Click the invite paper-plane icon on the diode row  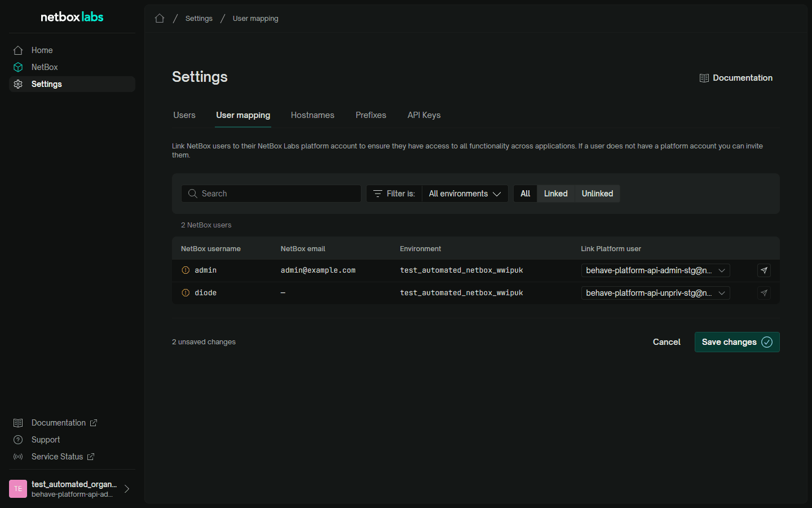(x=764, y=293)
